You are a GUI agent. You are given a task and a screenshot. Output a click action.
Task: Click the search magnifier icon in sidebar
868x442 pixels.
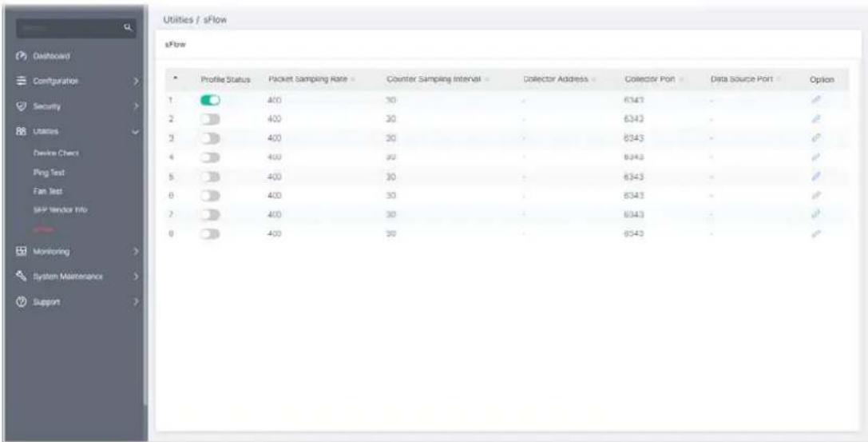coord(128,26)
